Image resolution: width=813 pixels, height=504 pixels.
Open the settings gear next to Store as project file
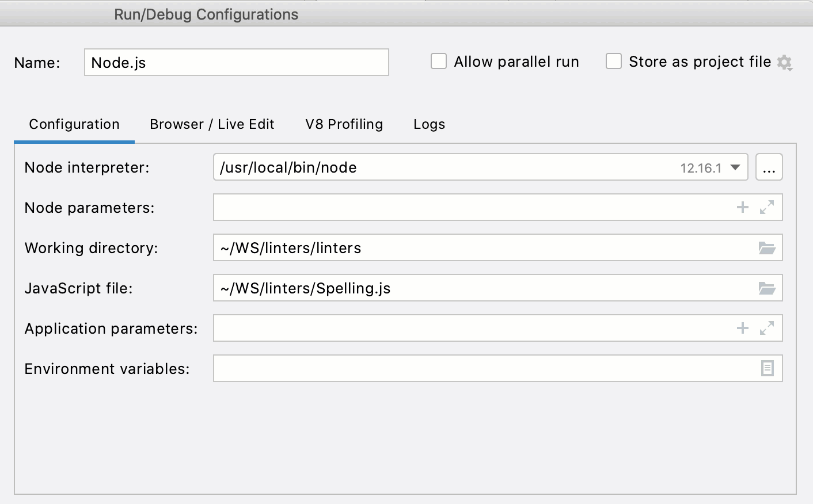[785, 62]
